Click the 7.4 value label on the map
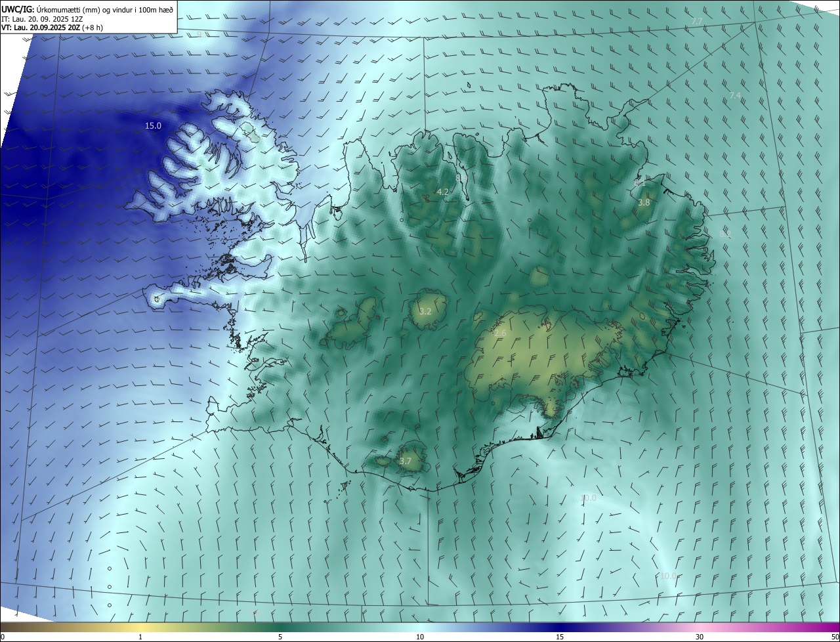 tap(735, 96)
